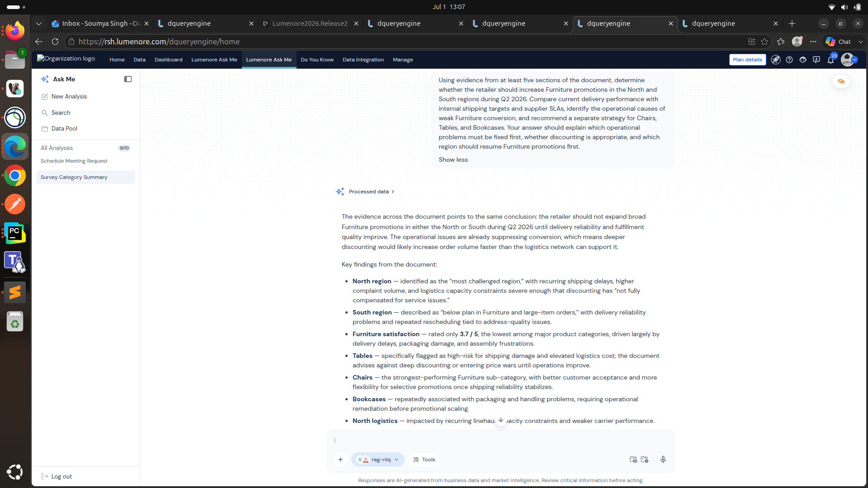868x488 pixels.
Task: Click the microphone voice input icon
Action: coord(663,460)
